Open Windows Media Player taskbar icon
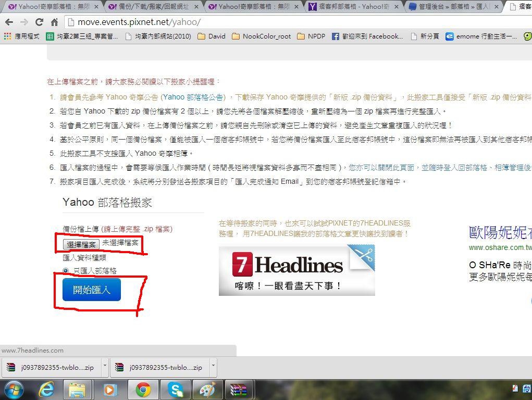532x400 pixels. 109,390
